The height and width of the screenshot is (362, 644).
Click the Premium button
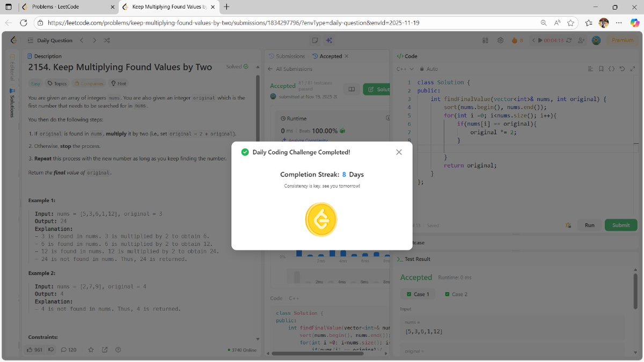point(623,40)
